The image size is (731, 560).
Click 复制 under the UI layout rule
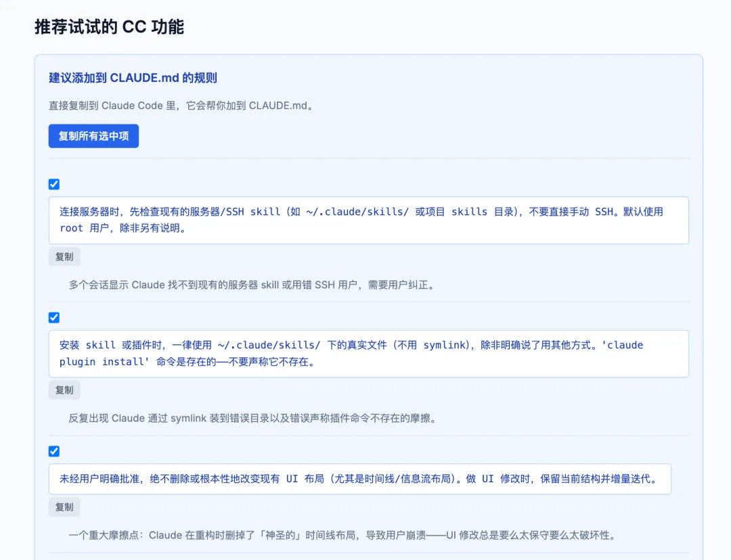click(x=64, y=507)
